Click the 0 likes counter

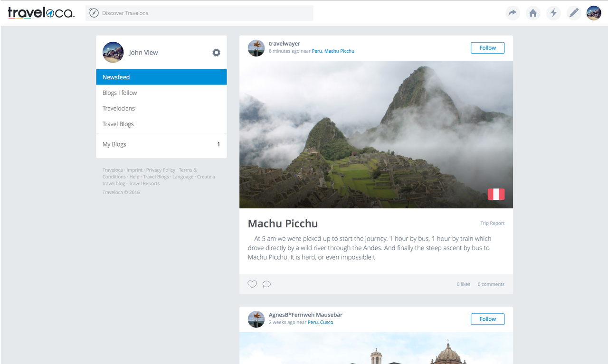(x=464, y=284)
